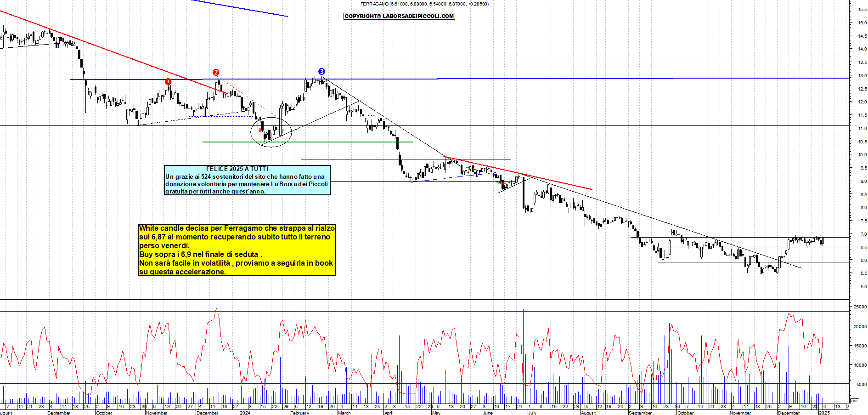This screenshot has height=415, width=868.
Task: Click the 2025 year label on time axis
Action: [824, 413]
